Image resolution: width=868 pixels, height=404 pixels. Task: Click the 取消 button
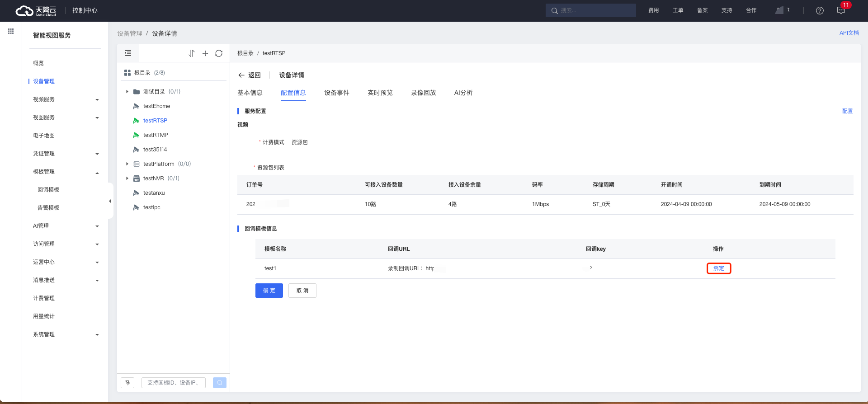coord(302,291)
